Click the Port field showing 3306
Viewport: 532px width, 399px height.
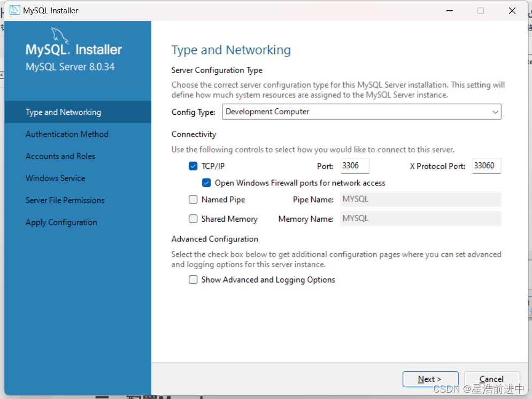click(355, 166)
